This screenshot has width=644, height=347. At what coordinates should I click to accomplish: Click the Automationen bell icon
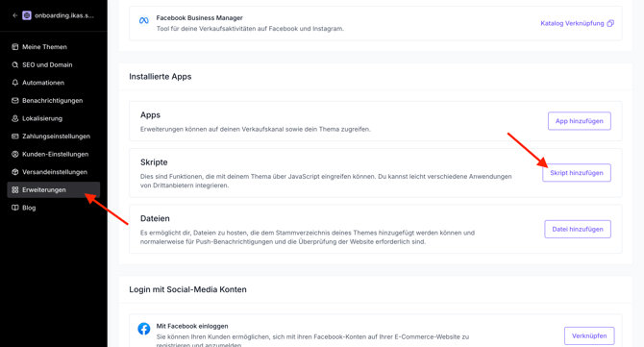[15, 83]
